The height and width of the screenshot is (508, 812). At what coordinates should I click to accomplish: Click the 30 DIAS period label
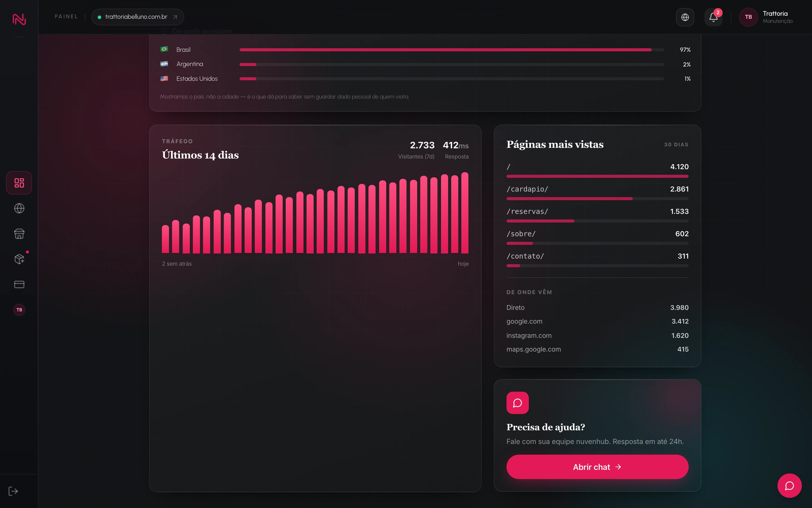click(x=676, y=144)
